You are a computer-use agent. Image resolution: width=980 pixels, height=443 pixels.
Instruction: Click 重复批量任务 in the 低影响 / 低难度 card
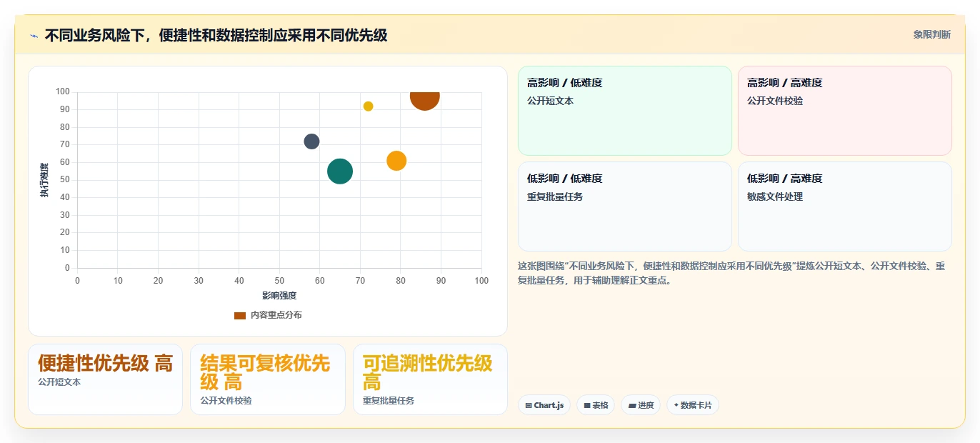[555, 196]
